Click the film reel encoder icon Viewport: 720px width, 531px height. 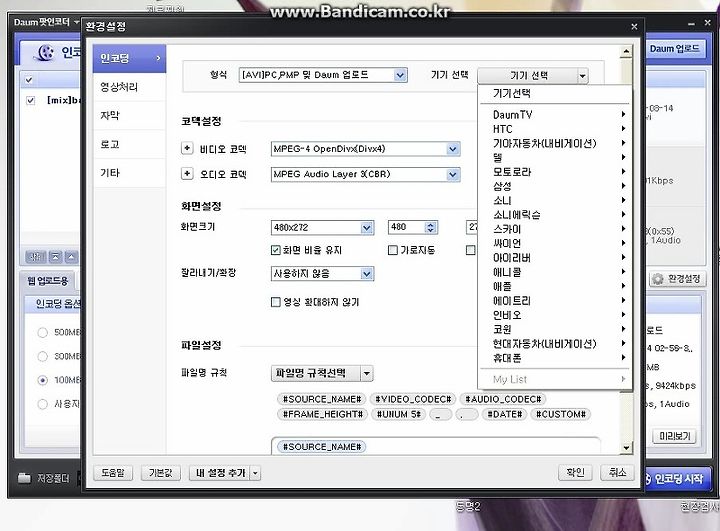click(x=44, y=53)
